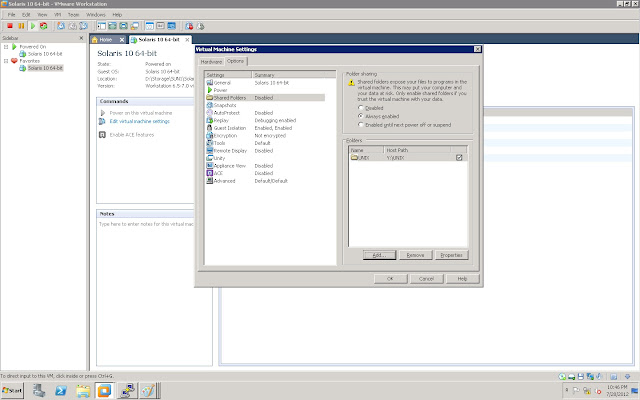Select Enabled until next power off radio
The width and height of the screenshot is (640, 400).
(360, 124)
